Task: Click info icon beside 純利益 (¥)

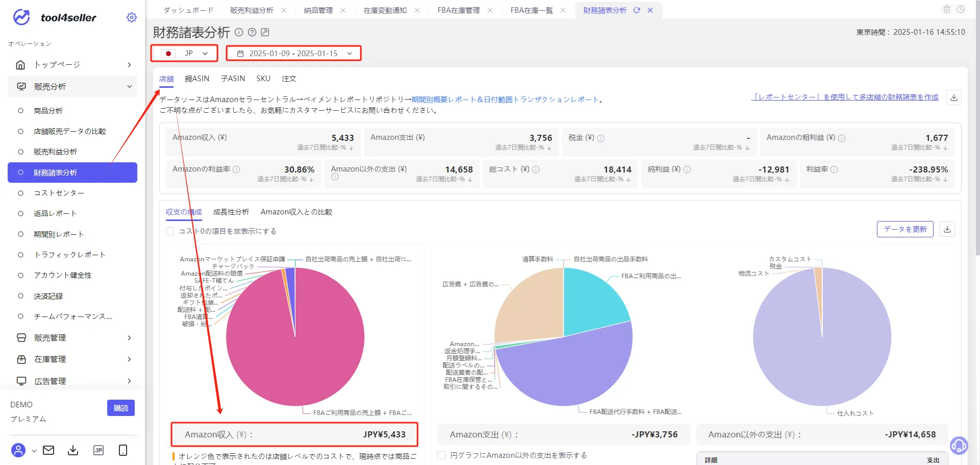Action: pyautogui.click(x=687, y=169)
